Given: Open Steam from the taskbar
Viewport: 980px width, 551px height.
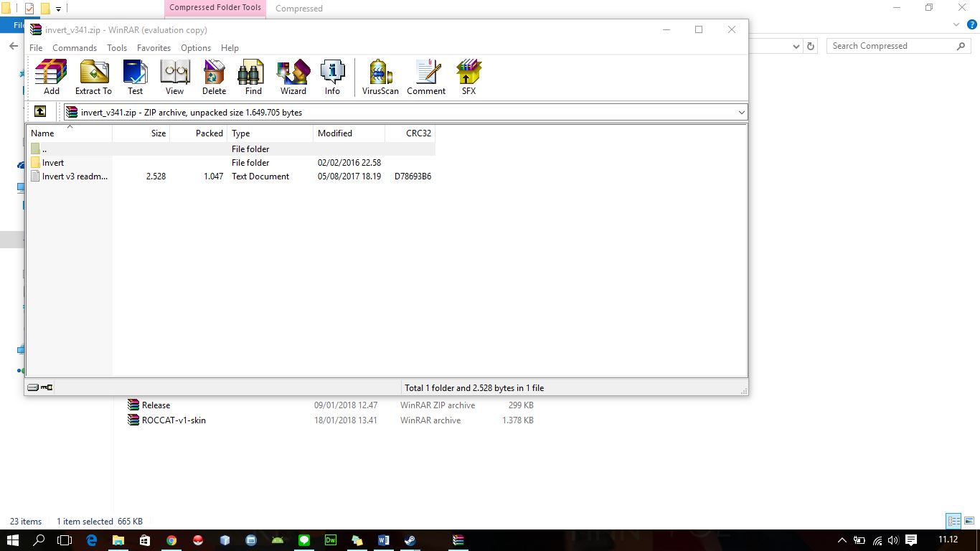Looking at the screenshot, I should [410, 540].
